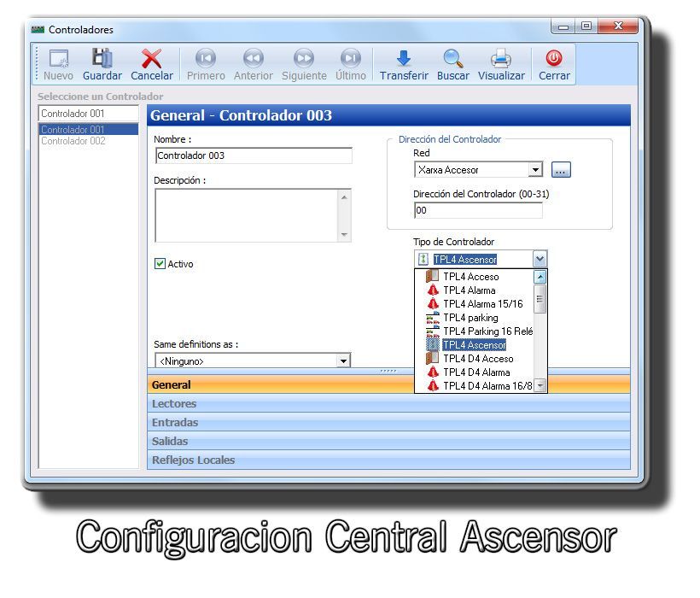Minimize the Controladores window

(563, 26)
